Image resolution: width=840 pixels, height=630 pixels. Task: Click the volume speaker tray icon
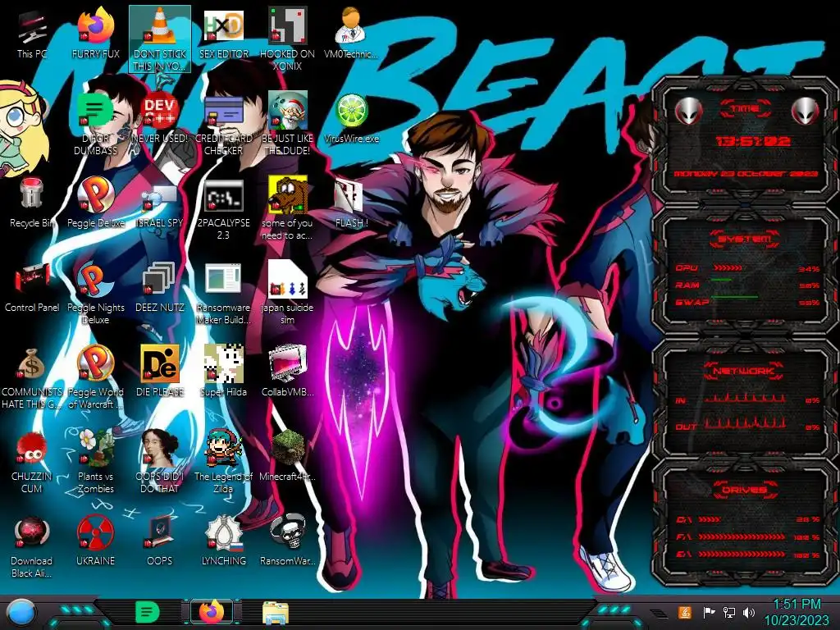coord(749,612)
